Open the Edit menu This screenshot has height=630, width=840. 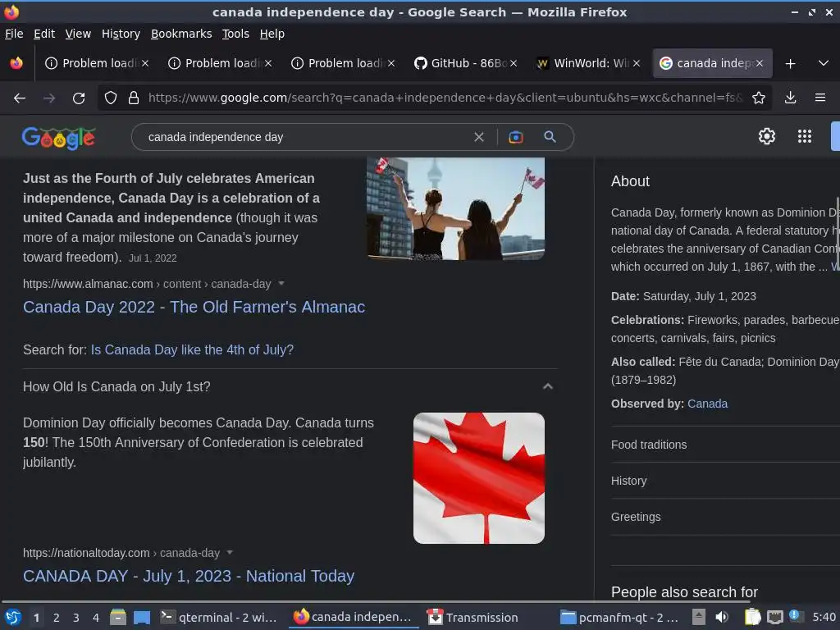(x=44, y=34)
